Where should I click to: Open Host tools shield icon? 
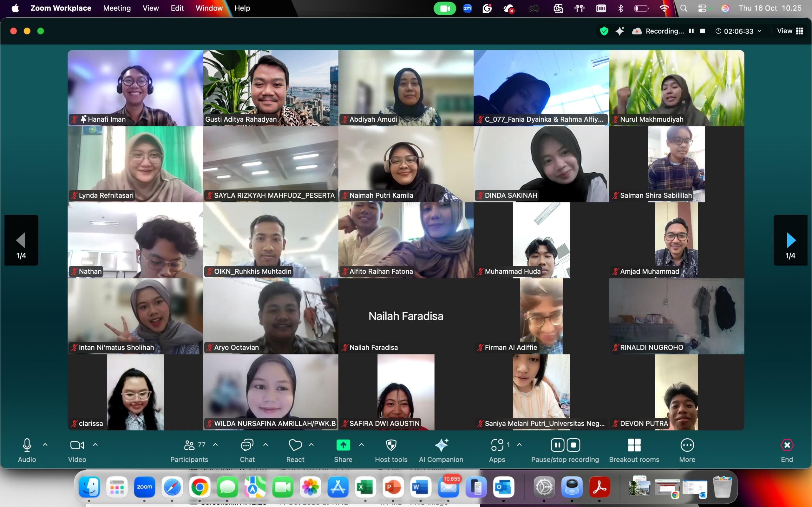[x=391, y=445]
